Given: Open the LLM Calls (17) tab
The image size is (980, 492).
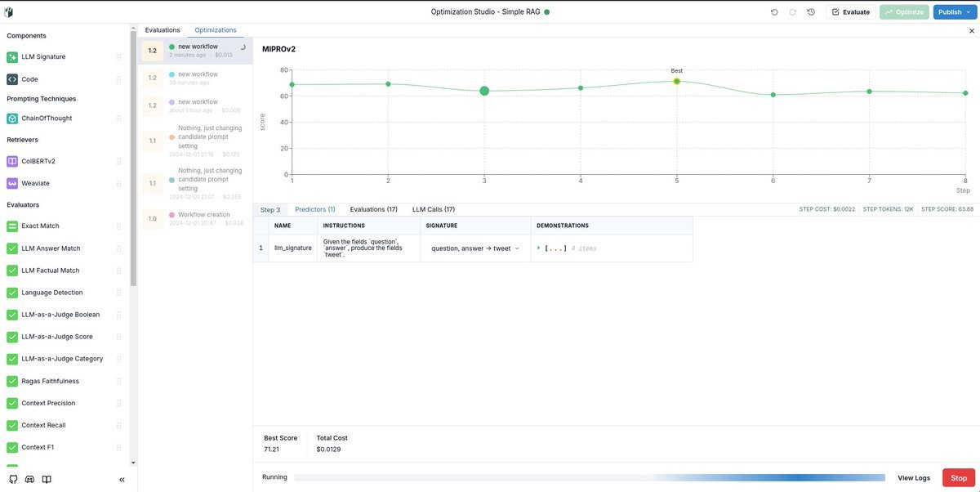Looking at the screenshot, I should click(434, 210).
